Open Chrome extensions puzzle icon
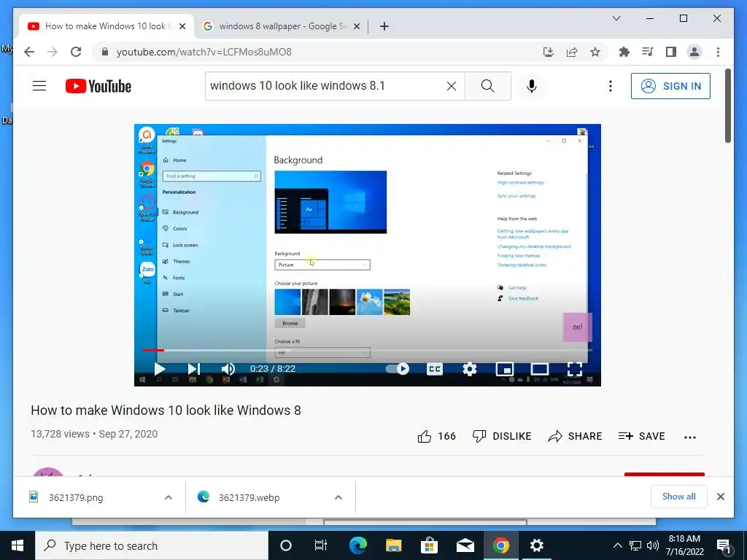Viewport: 747px width, 560px height. [x=624, y=52]
